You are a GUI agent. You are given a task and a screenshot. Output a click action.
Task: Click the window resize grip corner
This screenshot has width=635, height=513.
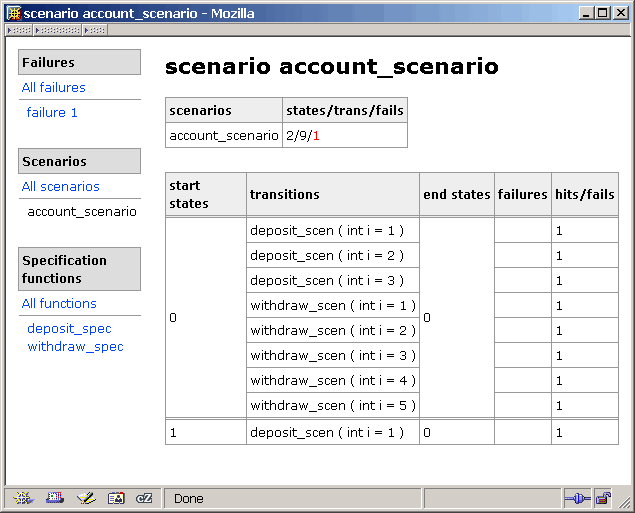[624, 503]
